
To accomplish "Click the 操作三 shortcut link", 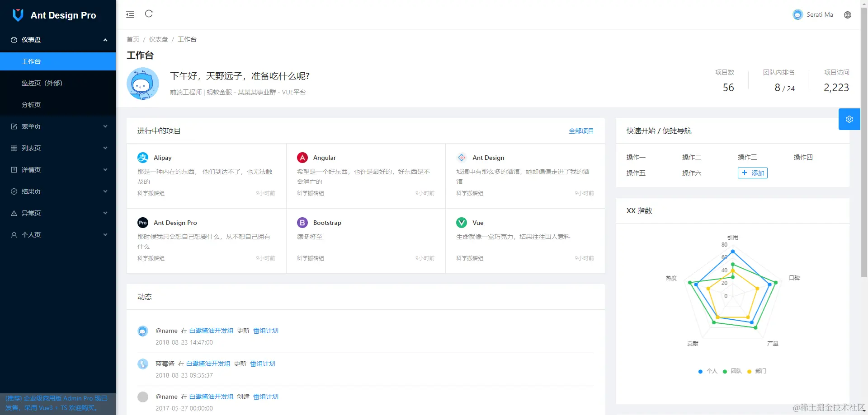I will [x=747, y=157].
